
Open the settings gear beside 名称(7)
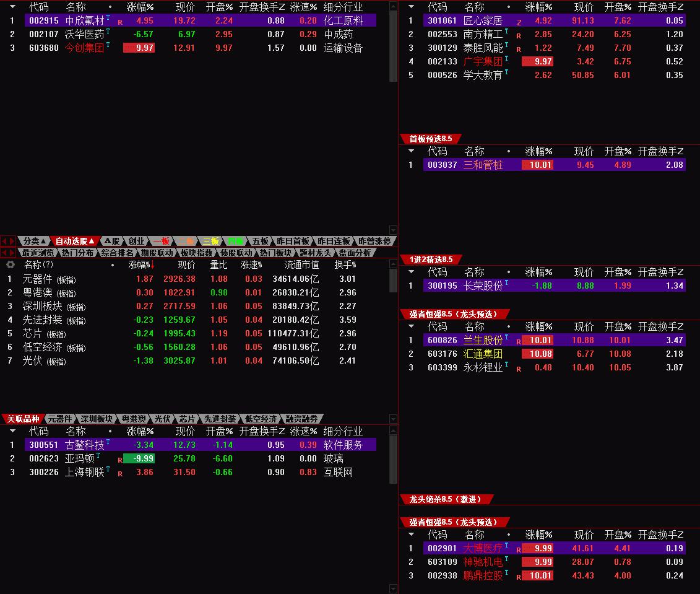11,265
